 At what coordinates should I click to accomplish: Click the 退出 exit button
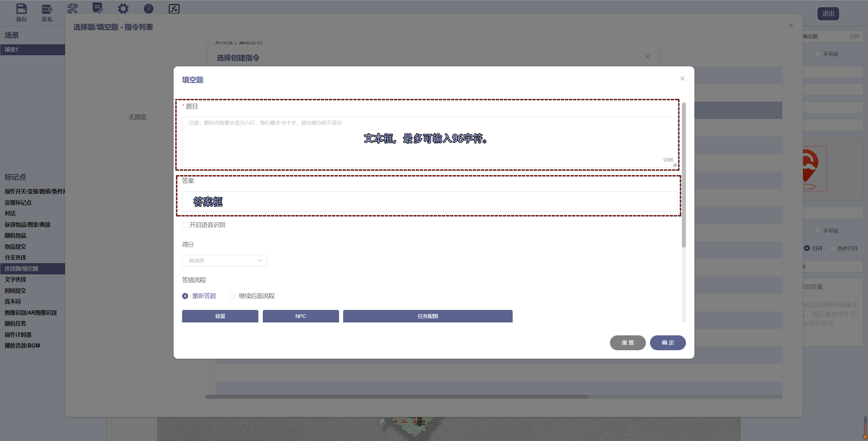(828, 14)
